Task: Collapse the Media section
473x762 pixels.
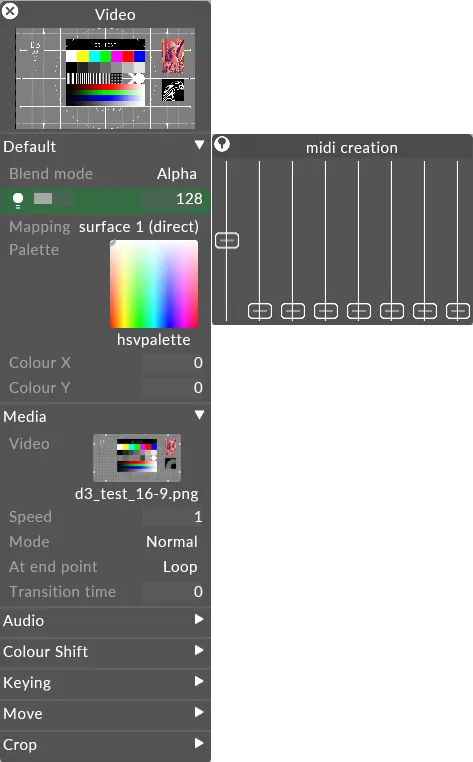Action: tap(199, 415)
